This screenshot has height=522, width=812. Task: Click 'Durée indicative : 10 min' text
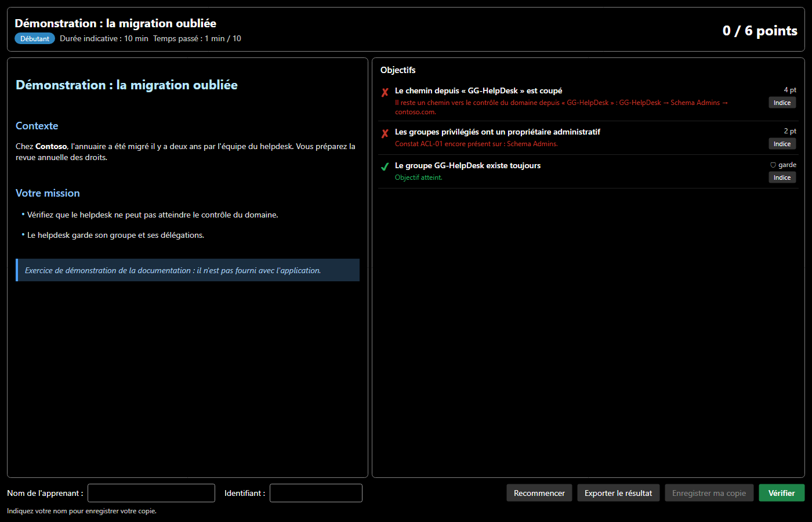click(x=104, y=39)
